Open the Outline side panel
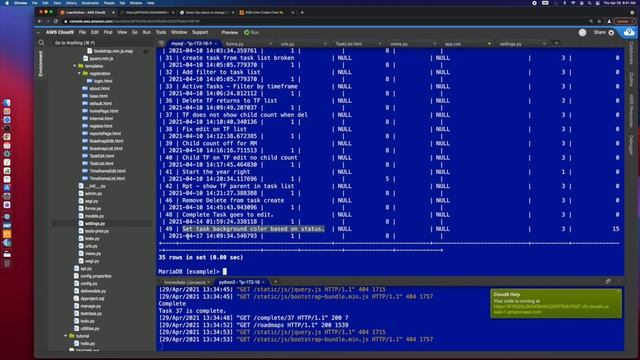Viewport: 640px width, 360px height. (x=631, y=79)
